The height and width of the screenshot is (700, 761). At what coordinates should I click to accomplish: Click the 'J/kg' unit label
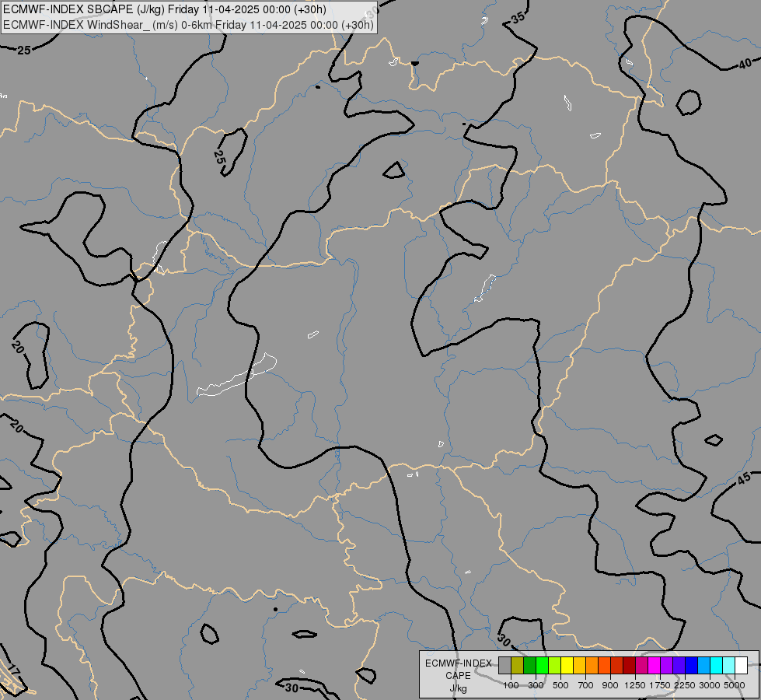click(x=458, y=688)
